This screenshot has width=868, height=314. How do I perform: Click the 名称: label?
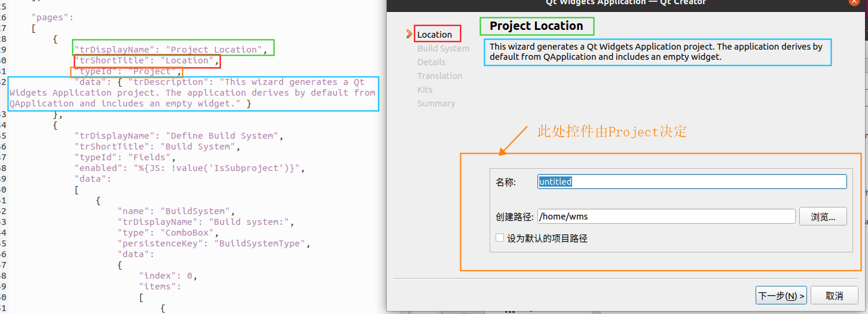click(x=506, y=182)
